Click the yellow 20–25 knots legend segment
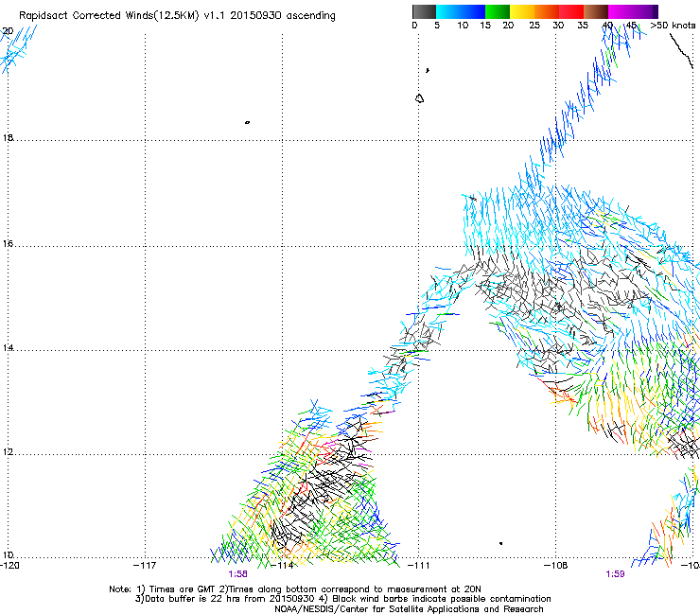The image size is (700, 615). (x=522, y=11)
